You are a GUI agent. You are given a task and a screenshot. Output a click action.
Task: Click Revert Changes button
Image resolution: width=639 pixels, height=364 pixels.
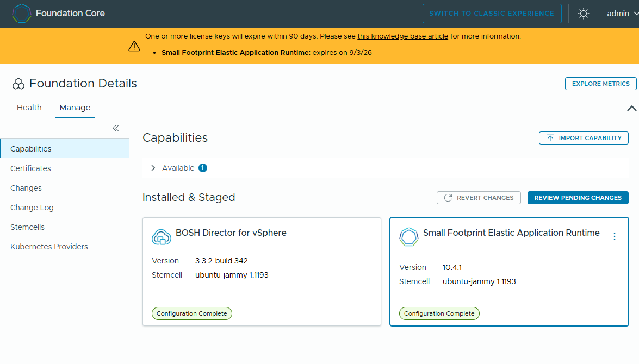479,198
